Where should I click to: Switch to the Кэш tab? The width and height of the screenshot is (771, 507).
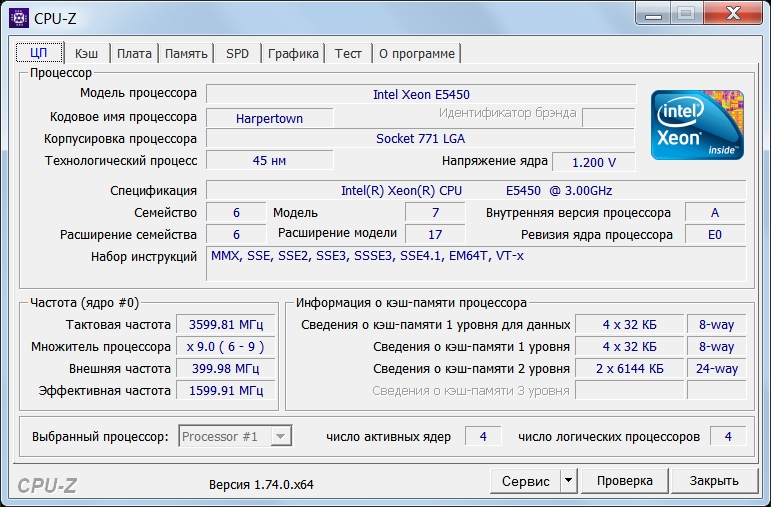coord(86,53)
